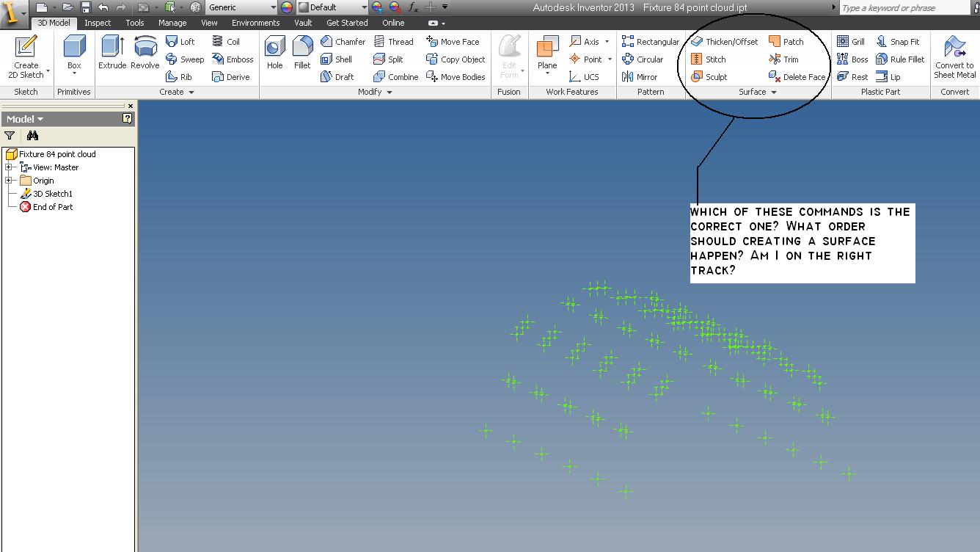980x552 pixels.
Task: Open the Plane dropdown arrow
Action: click(x=547, y=74)
